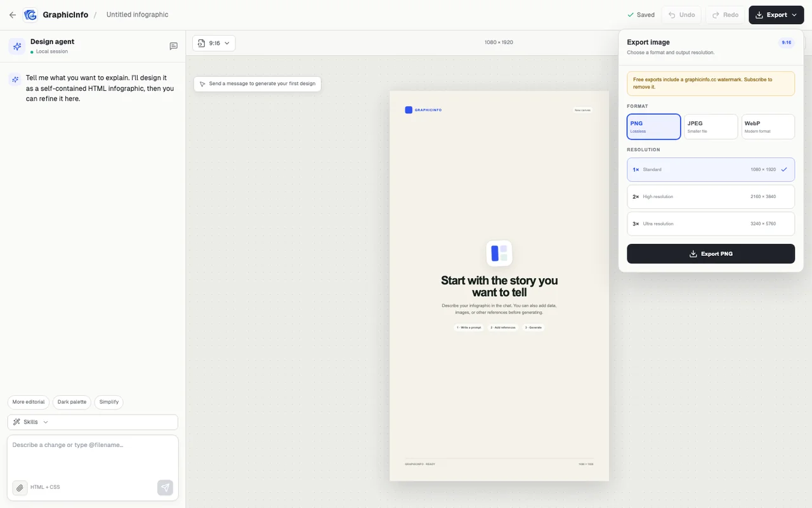Screen dimensions: 812x508
Task: Click the New canvas tag on infographic
Action: [x=582, y=110]
